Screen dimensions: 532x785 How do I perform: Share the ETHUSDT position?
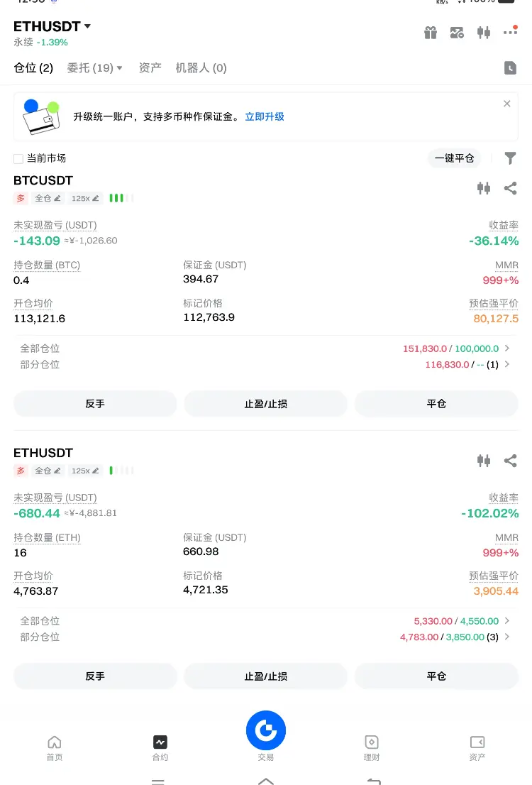tap(510, 461)
